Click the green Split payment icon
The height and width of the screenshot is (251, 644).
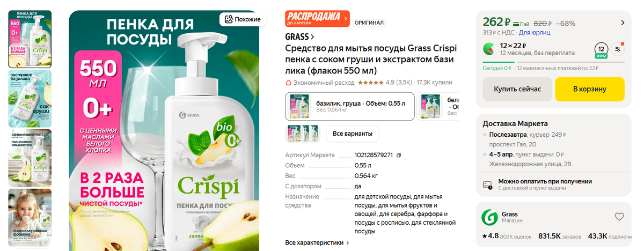point(490,49)
